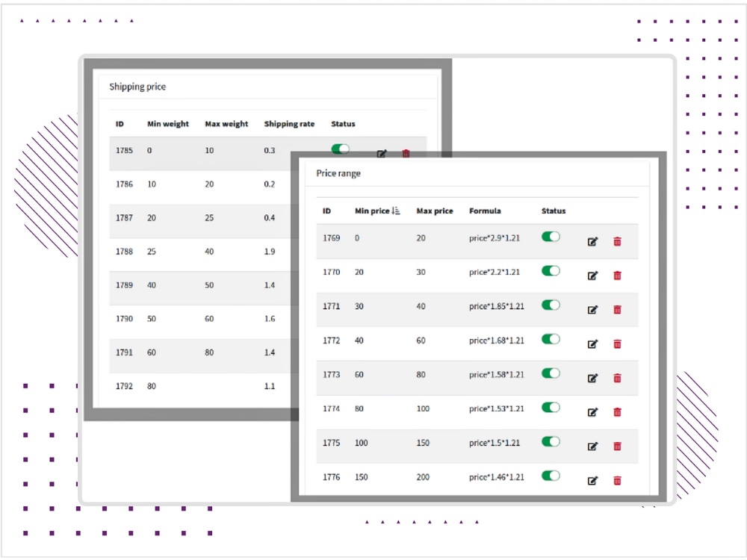
Task: Toggle status for price range 1775
Action: [x=551, y=441]
